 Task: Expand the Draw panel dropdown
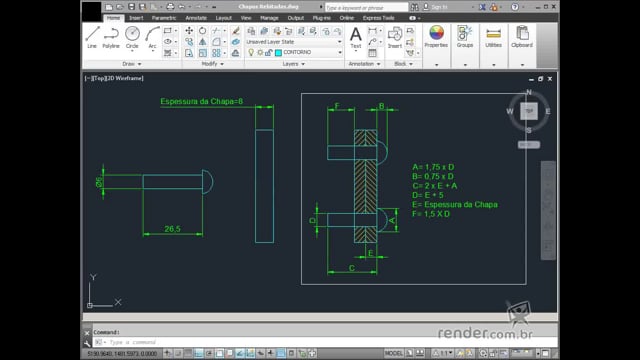point(132,64)
